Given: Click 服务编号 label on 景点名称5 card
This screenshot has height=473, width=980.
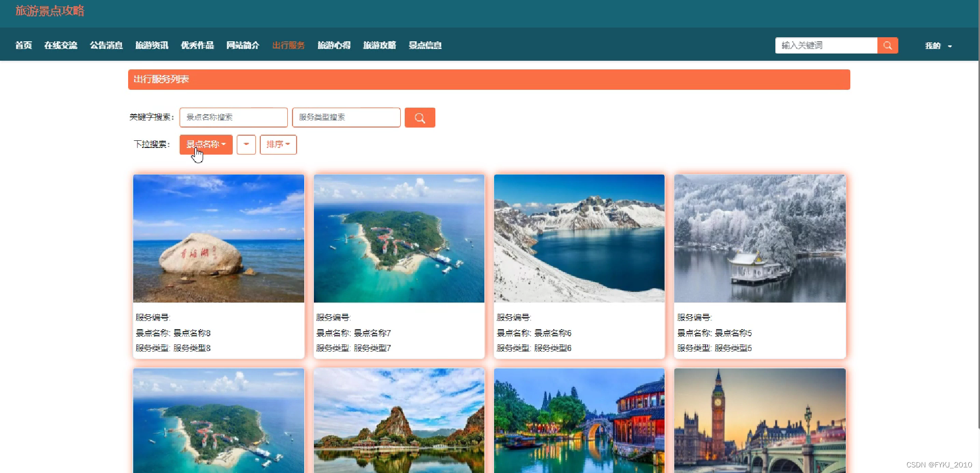Looking at the screenshot, I should point(694,317).
